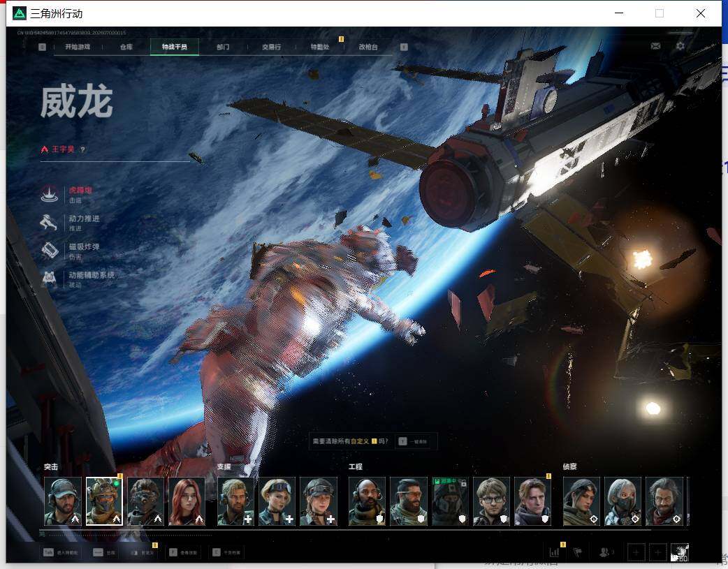Switch to the 仓库 tab
This screenshot has height=569, width=728.
(126, 47)
